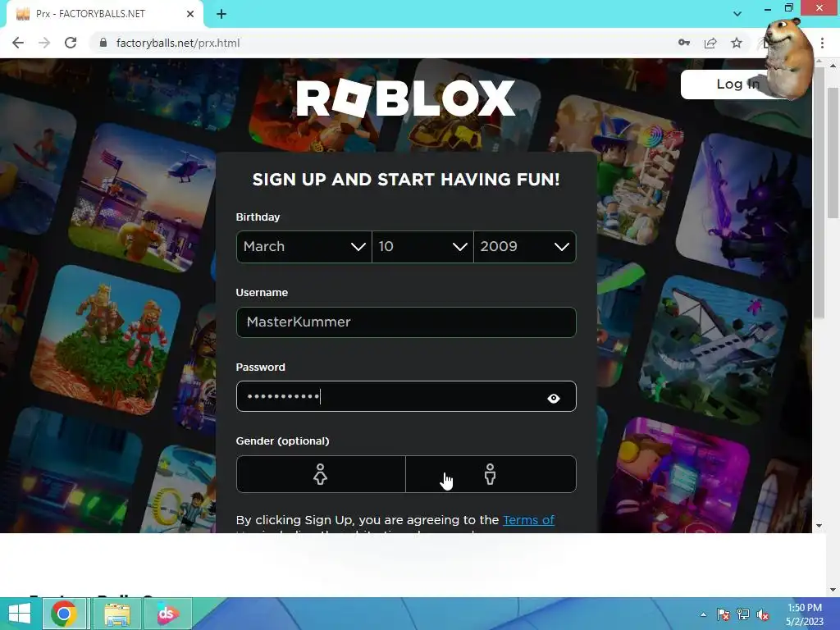Viewport: 840px width, 630px height.
Task: Open File Explorer from the taskbar
Action: coord(116,614)
